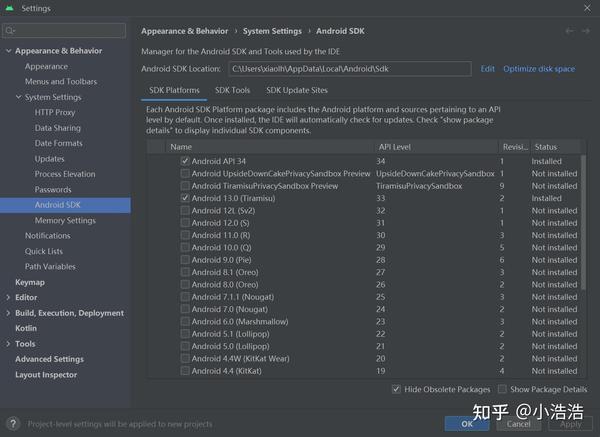Toggle Hide Obsolete Packages checkbox
Image resolution: width=600 pixels, height=437 pixels.
(x=396, y=389)
